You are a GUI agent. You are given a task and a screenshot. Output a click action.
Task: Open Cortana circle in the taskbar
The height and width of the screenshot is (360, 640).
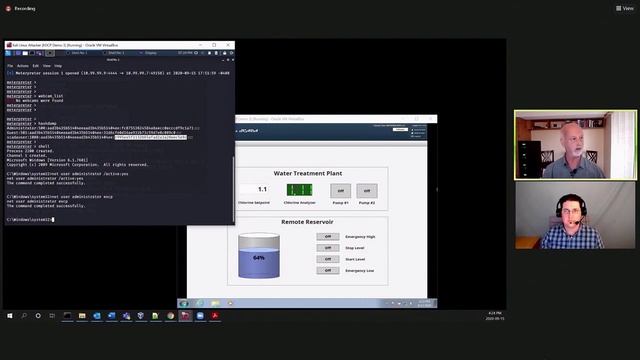pyautogui.click(x=38, y=316)
